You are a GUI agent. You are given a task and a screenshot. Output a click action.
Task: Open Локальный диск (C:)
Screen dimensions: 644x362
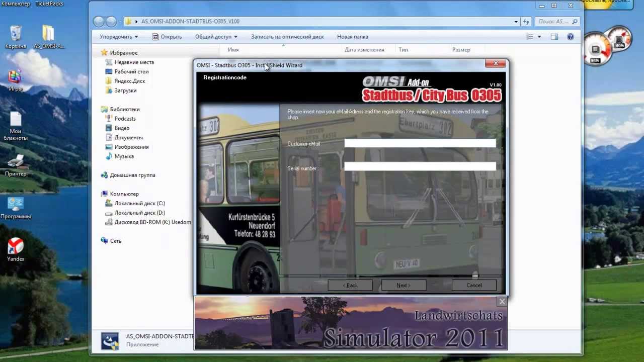point(135,204)
